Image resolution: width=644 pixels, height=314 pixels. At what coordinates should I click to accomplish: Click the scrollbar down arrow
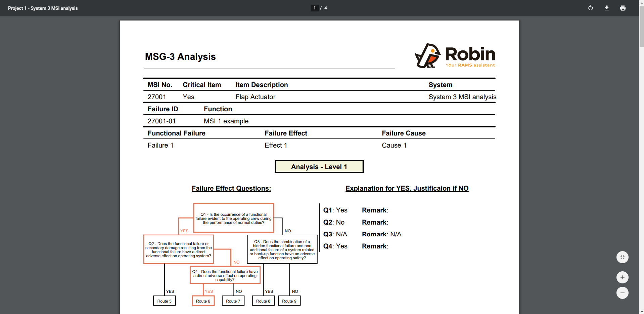point(641,311)
